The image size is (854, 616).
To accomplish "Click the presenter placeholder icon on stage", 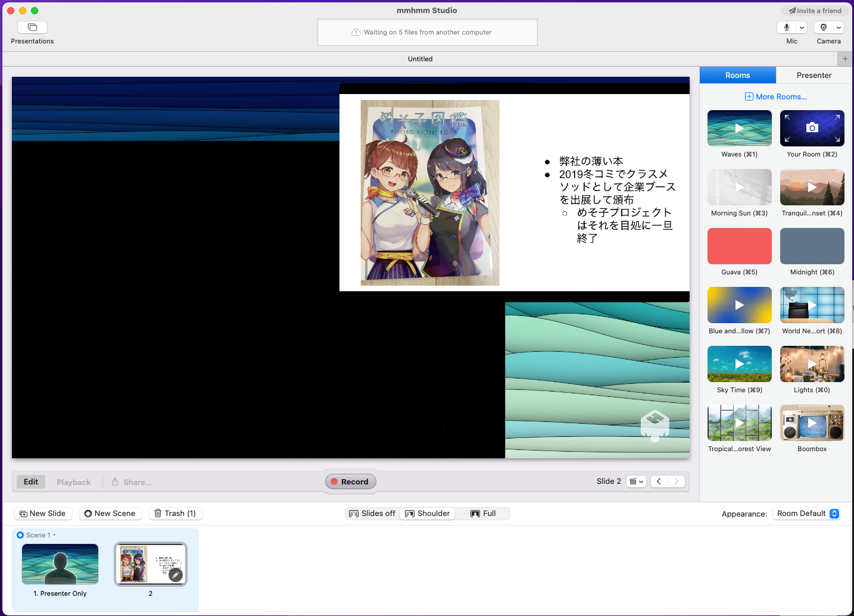I will click(x=655, y=426).
